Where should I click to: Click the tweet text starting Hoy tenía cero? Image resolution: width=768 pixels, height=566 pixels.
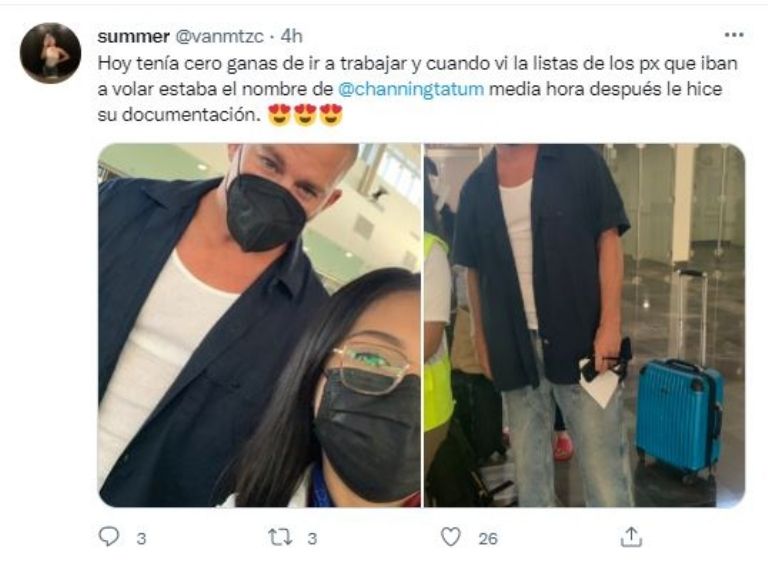[x=417, y=89]
